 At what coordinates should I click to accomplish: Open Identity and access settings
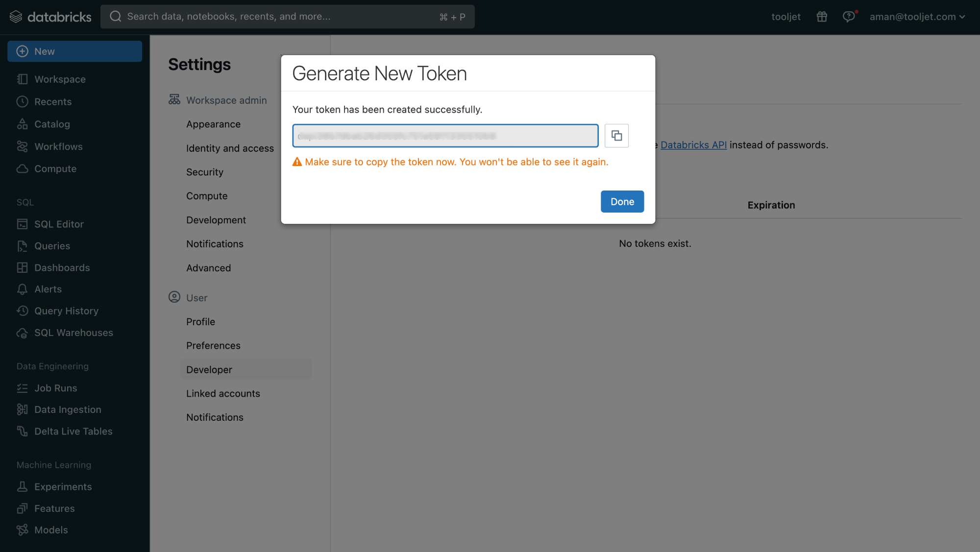tap(230, 148)
